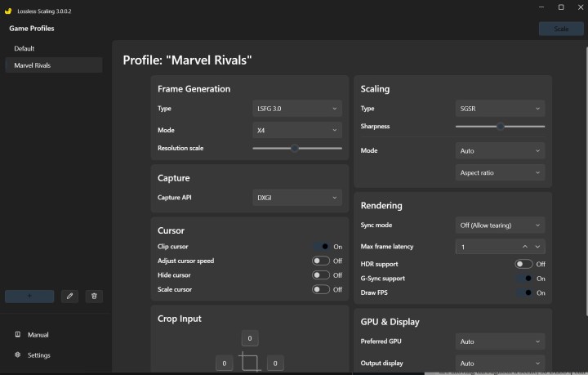Click the Manual book icon
The height and width of the screenshot is (375, 588).
point(18,335)
